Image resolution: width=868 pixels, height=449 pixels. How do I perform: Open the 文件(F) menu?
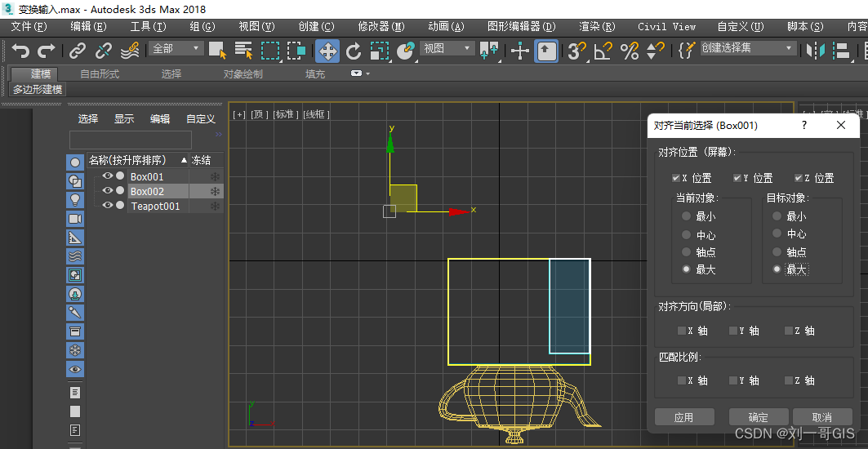click(x=29, y=27)
